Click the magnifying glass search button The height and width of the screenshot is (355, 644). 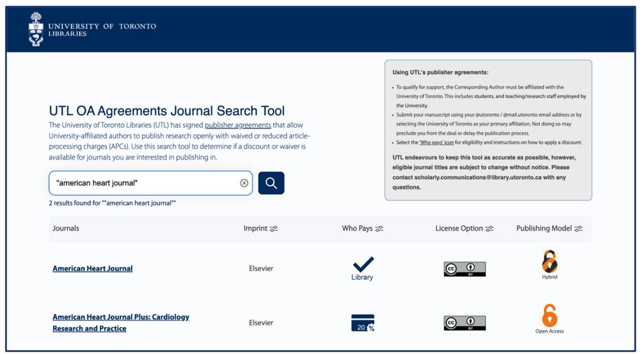[x=271, y=183]
